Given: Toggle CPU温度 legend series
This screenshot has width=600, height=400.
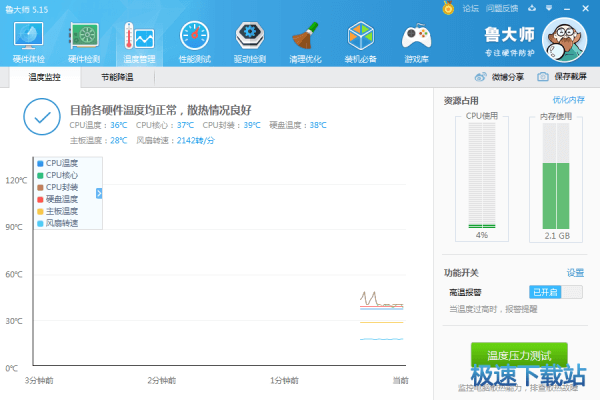Looking at the screenshot, I should [x=58, y=163].
